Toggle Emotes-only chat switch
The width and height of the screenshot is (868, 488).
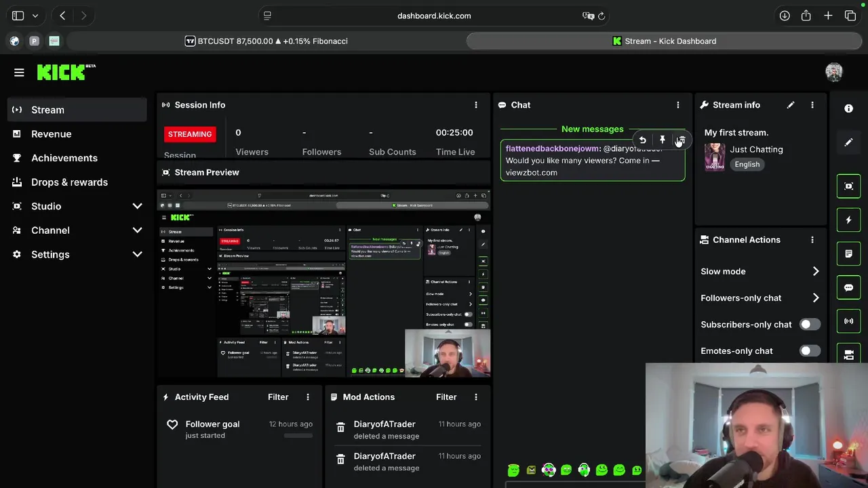(810, 351)
